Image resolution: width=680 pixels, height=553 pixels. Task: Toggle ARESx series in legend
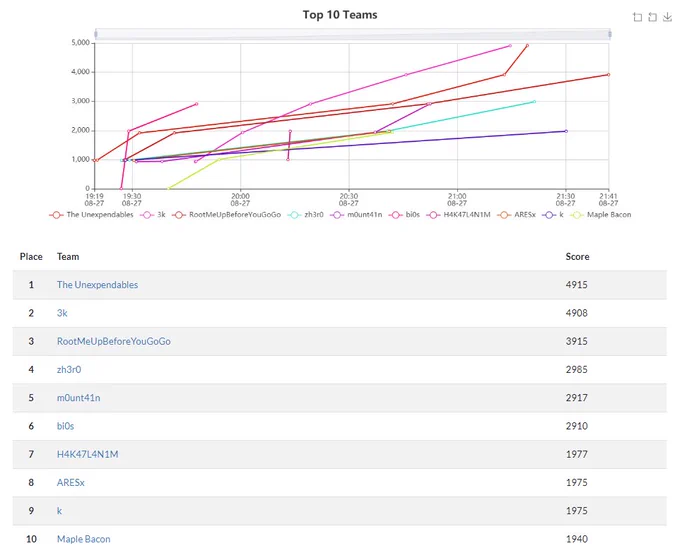click(517, 215)
